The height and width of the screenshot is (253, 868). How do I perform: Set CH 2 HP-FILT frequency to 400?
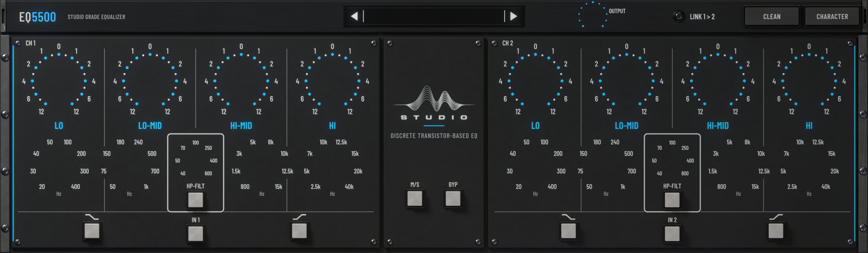(690, 161)
